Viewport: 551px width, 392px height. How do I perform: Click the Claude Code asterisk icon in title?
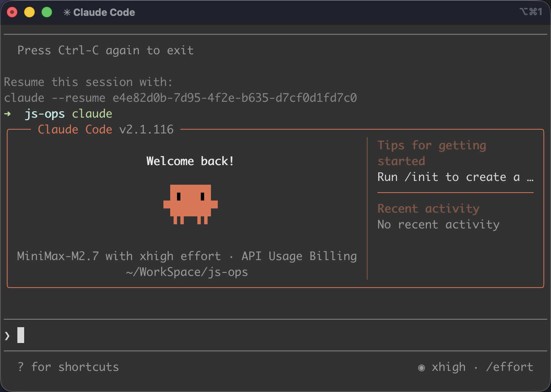67,12
